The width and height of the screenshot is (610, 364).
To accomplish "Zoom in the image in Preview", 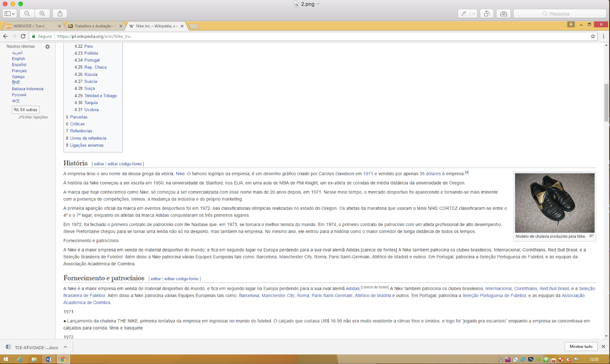I will point(42,14).
